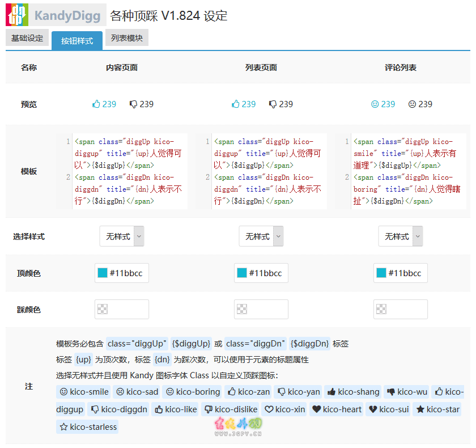Click the kico-heart solid heart tag
Image resolution: width=476 pixels, height=448 pixels.
pos(337,409)
